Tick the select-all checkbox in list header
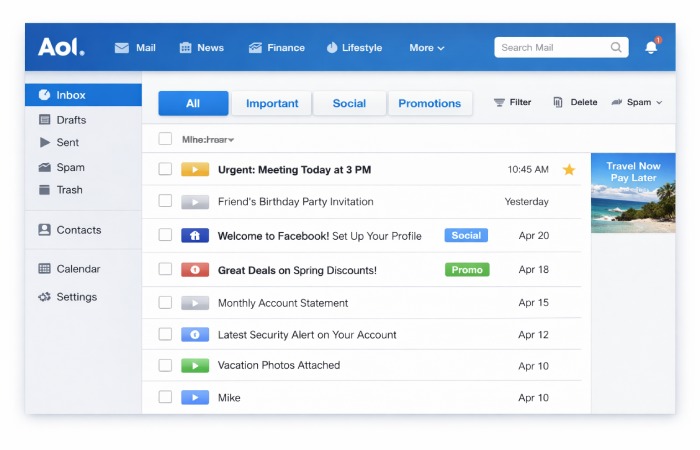 tap(165, 139)
